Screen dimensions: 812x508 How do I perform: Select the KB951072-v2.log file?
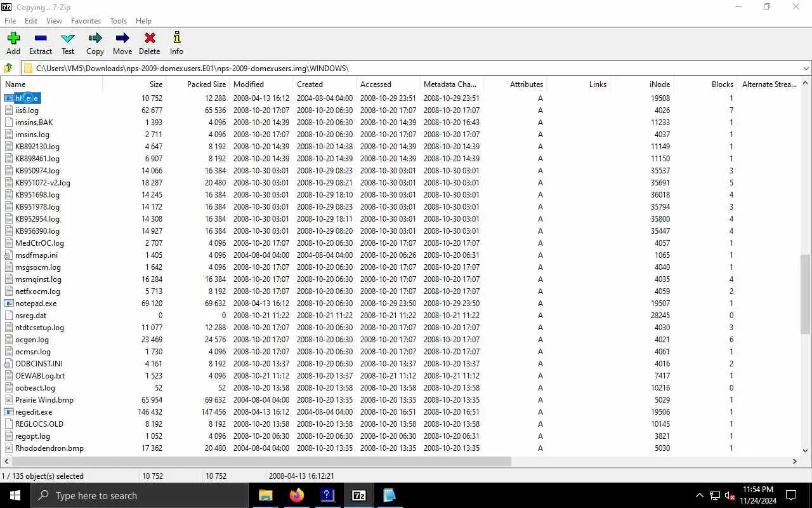click(43, 183)
